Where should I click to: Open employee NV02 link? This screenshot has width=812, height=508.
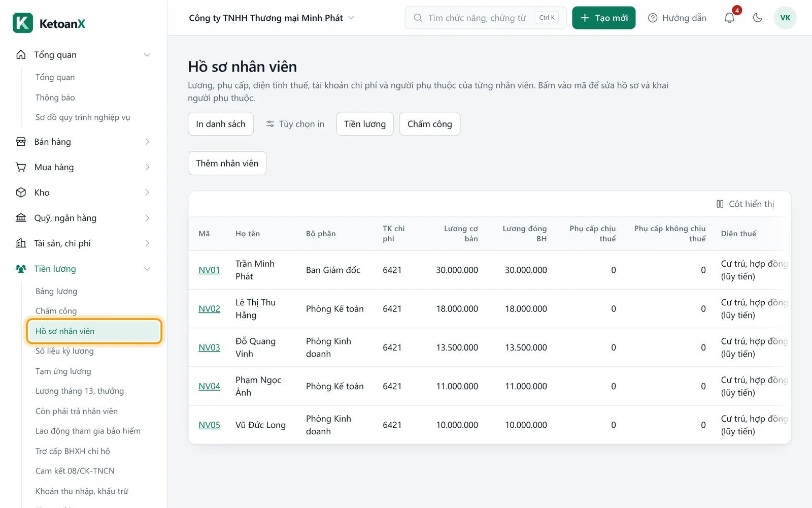click(x=209, y=309)
